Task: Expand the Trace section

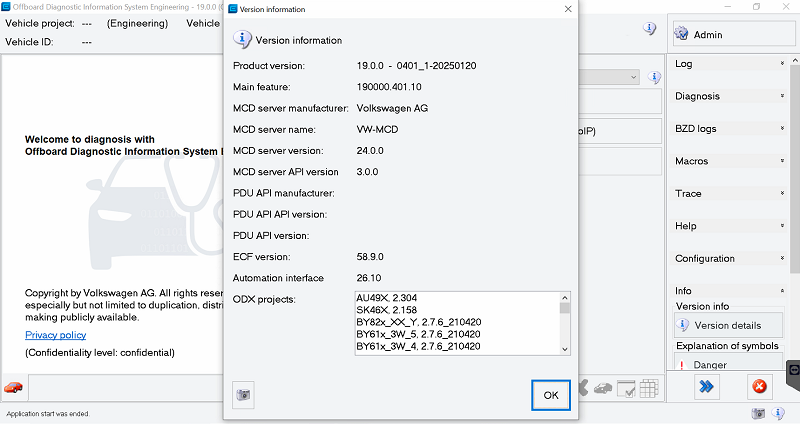Action: (x=730, y=193)
